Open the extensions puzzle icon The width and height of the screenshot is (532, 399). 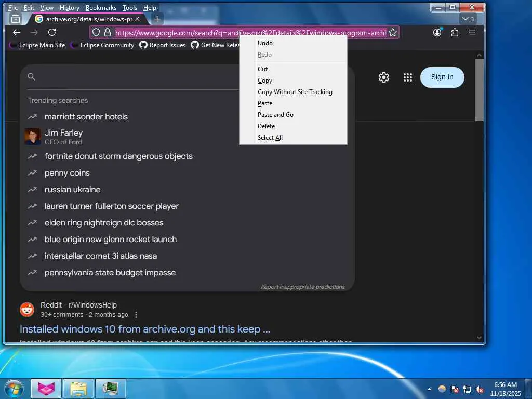point(455,32)
